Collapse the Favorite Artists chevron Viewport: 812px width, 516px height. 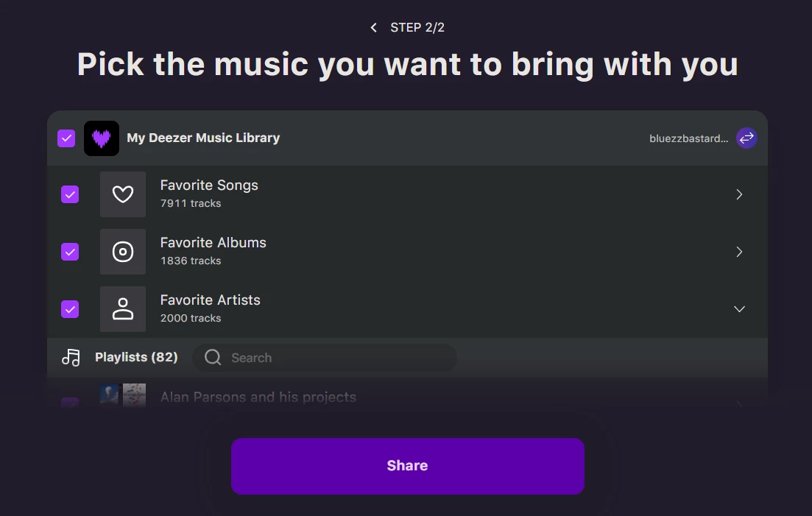tap(740, 309)
